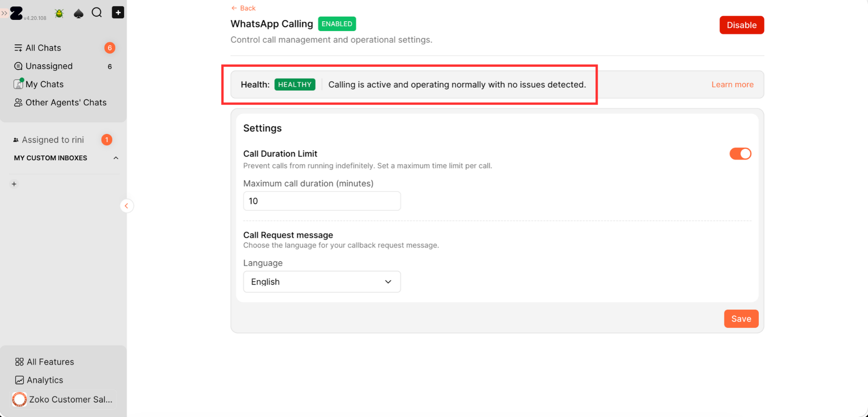The image size is (868, 417).
Task: Expand sidebar with double-chevron icon
Action: point(4,13)
